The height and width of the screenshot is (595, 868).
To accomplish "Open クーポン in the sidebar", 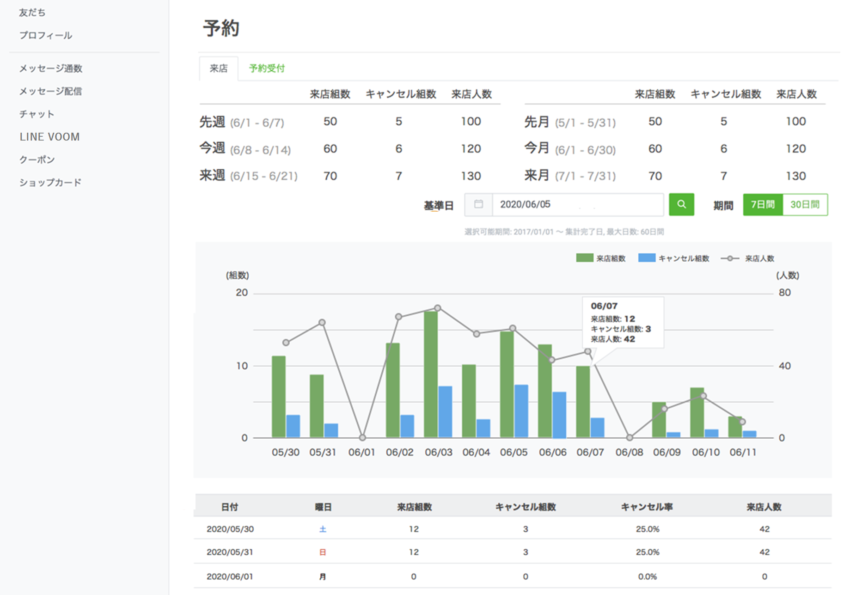I will point(37,159).
